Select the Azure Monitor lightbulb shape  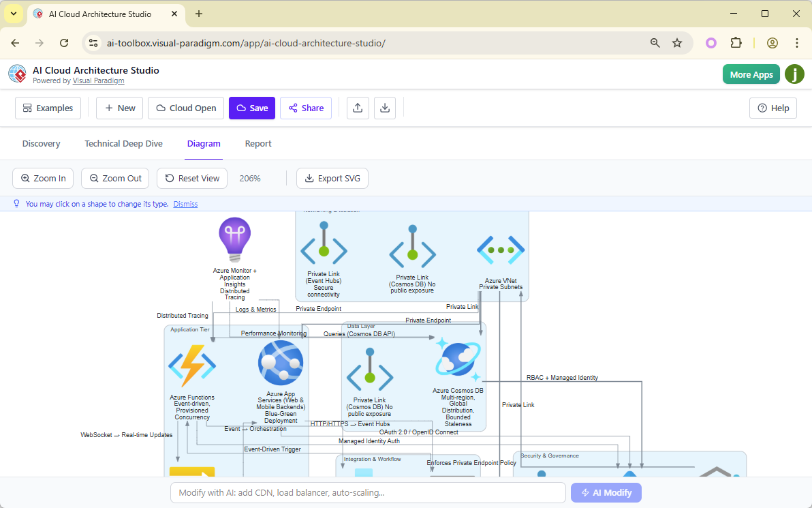(x=234, y=239)
